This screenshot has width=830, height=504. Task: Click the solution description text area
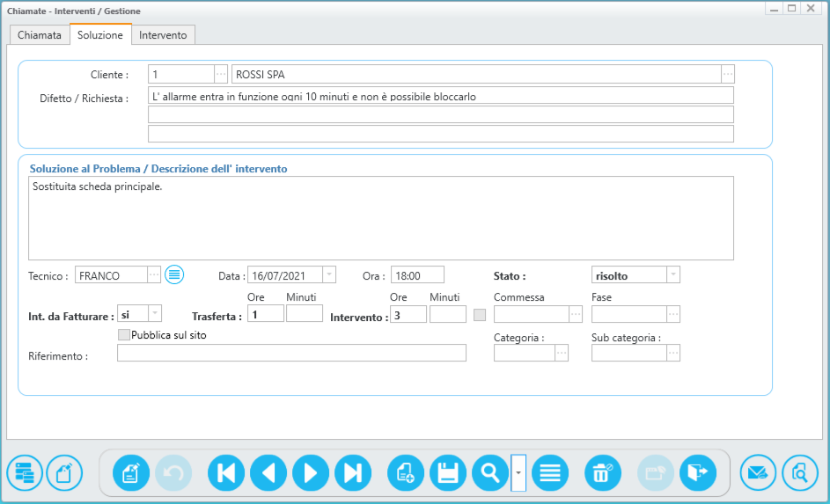(x=380, y=218)
